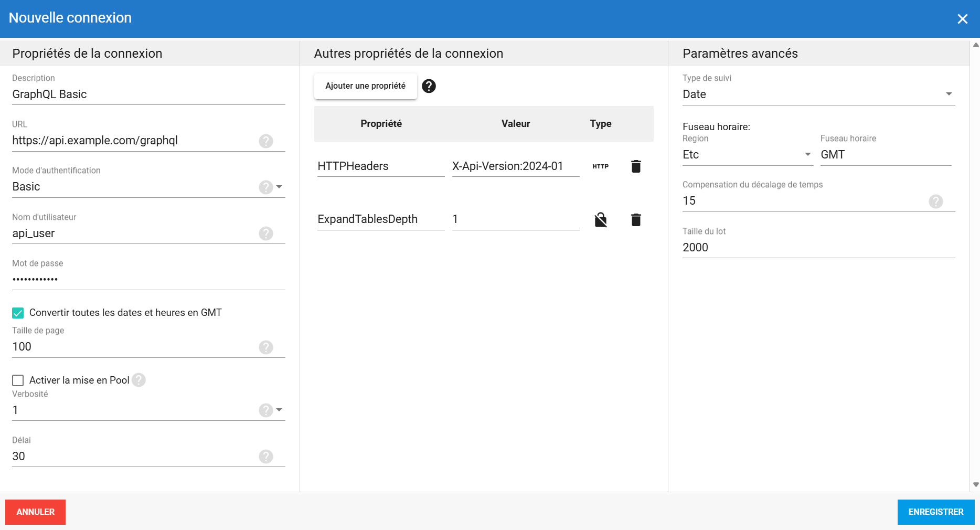Click the ExpandTablesDepth property name field
The image size is (980, 530).
[381, 219]
